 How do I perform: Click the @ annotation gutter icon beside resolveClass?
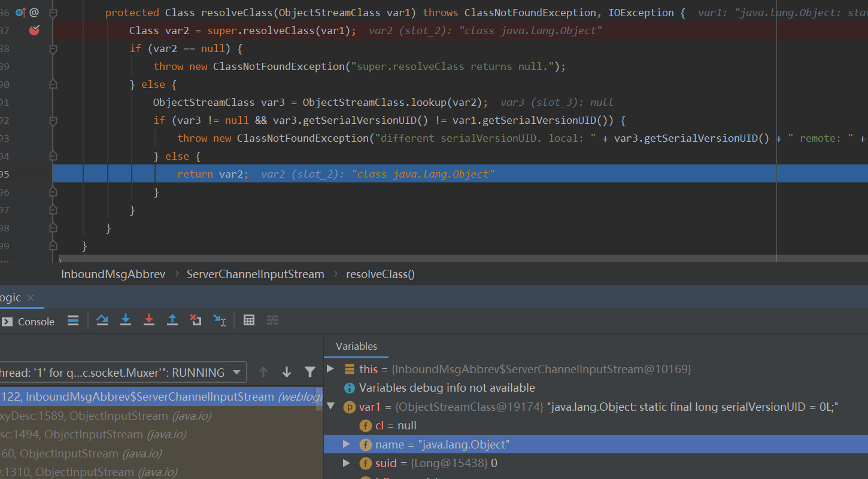[34, 12]
